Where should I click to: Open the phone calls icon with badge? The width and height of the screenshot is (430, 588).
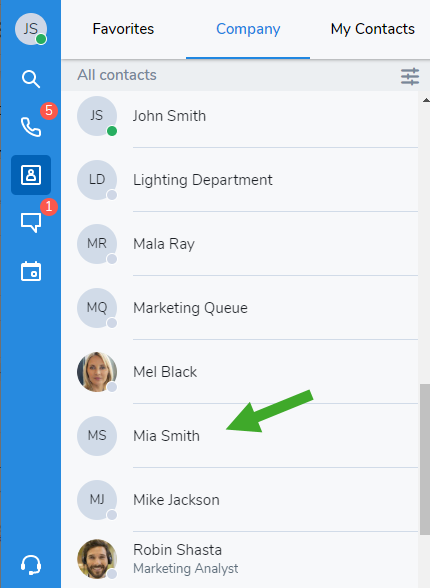coord(31,127)
